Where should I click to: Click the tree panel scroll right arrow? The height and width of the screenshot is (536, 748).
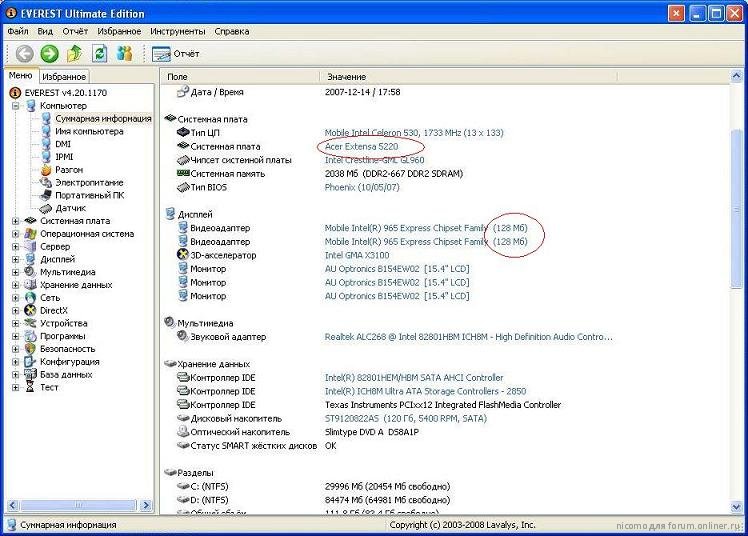146,505
